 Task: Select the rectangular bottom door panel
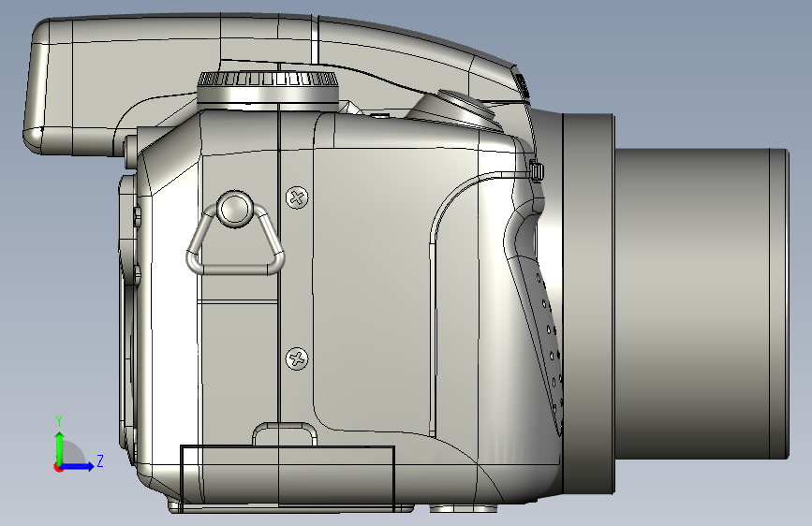tap(288, 479)
